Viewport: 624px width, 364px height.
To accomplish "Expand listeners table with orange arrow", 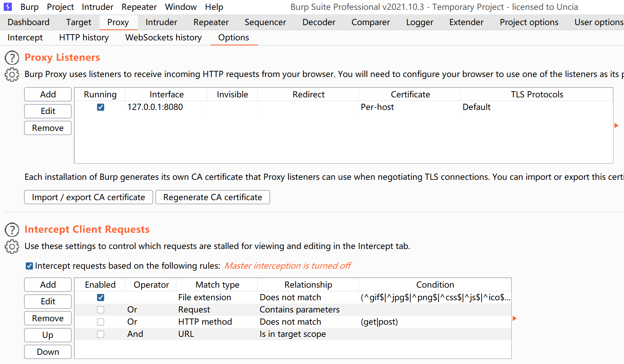I will [617, 126].
